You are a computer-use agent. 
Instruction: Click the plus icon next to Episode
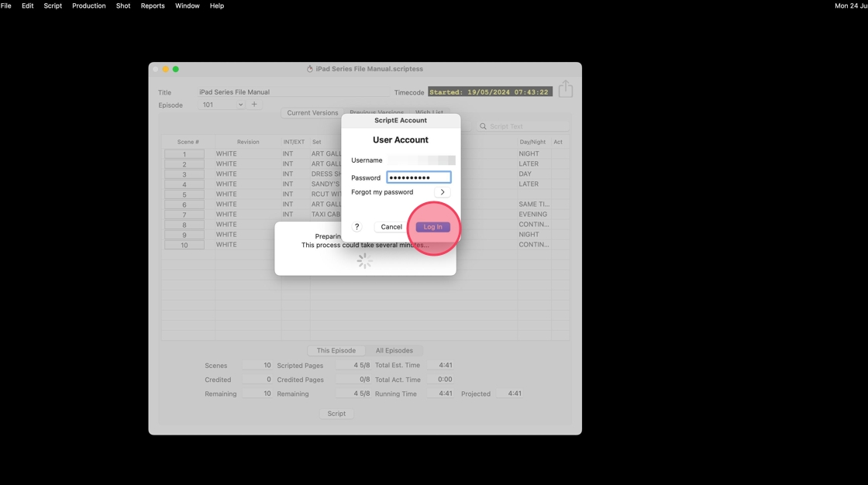pyautogui.click(x=254, y=104)
